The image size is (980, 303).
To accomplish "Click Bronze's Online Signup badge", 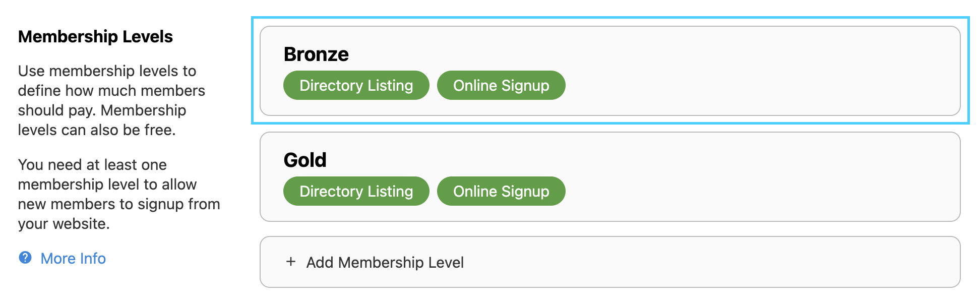I will click(x=501, y=85).
